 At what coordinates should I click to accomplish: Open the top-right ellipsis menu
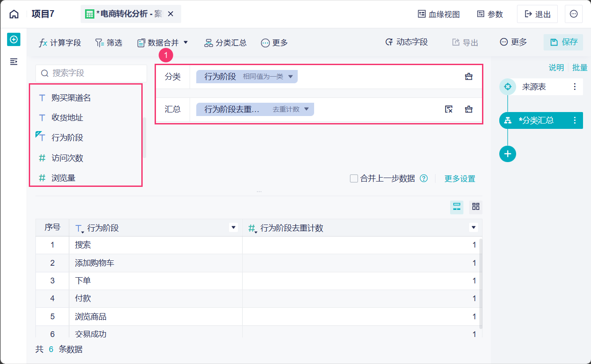pyautogui.click(x=574, y=14)
